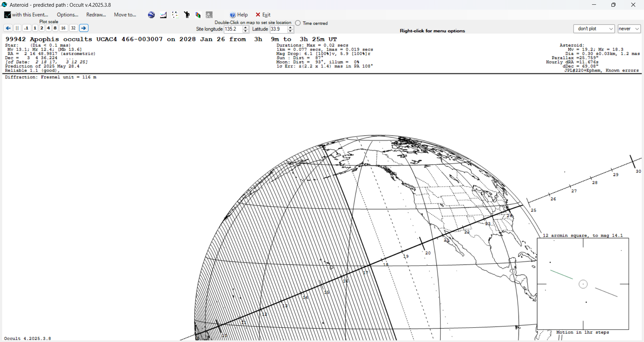This screenshot has height=342, width=644.
Task: Open the 'never' dropdown
Action: [x=629, y=29]
